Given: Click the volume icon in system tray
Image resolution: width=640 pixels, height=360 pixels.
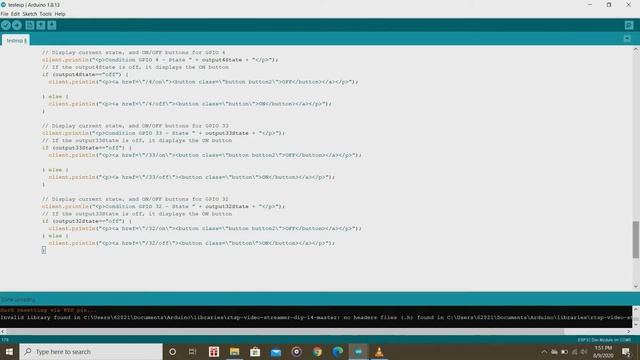Looking at the screenshot, I should 584,352.
